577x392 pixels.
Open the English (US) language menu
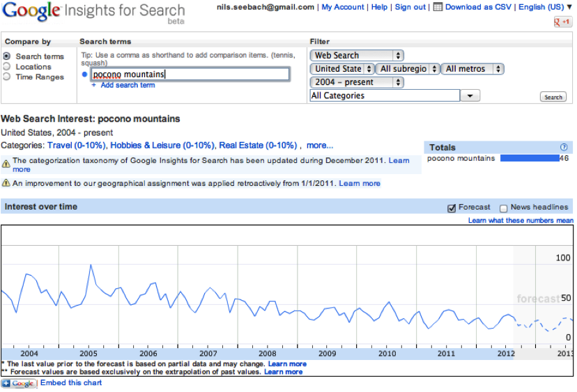click(545, 7)
